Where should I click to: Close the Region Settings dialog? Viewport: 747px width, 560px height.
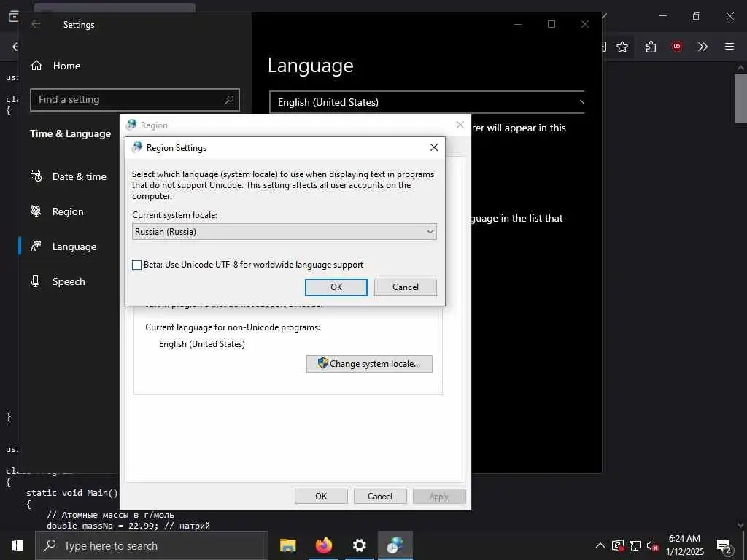point(433,147)
